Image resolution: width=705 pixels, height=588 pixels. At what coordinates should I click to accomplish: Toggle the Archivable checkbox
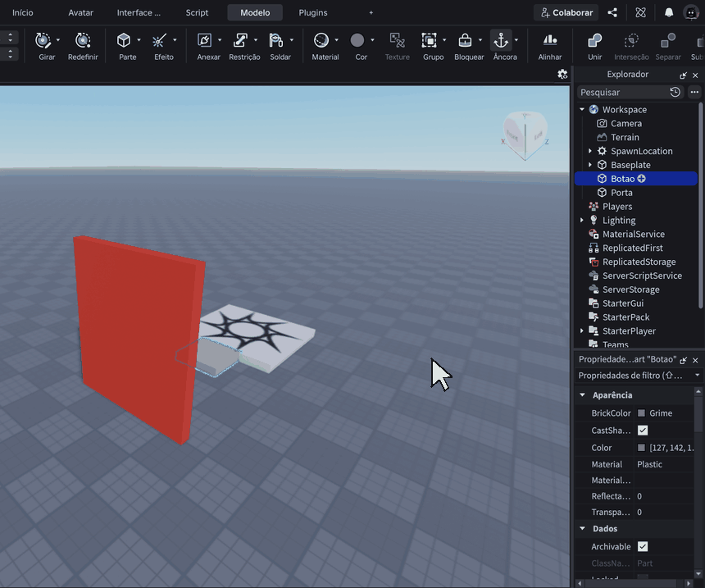click(643, 547)
